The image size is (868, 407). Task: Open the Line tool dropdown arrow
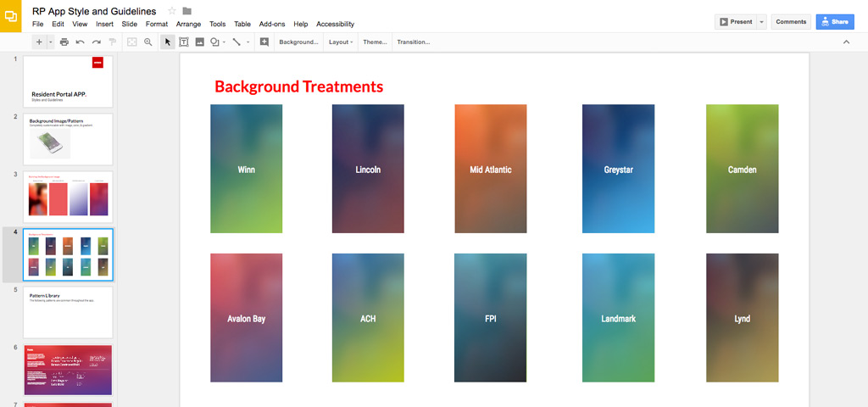click(x=248, y=42)
